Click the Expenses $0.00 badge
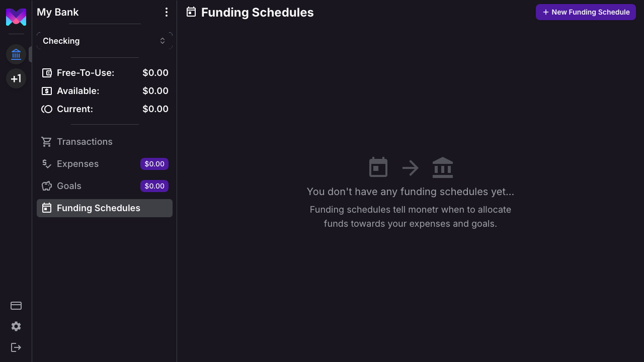This screenshot has width=644, height=362. [154, 164]
